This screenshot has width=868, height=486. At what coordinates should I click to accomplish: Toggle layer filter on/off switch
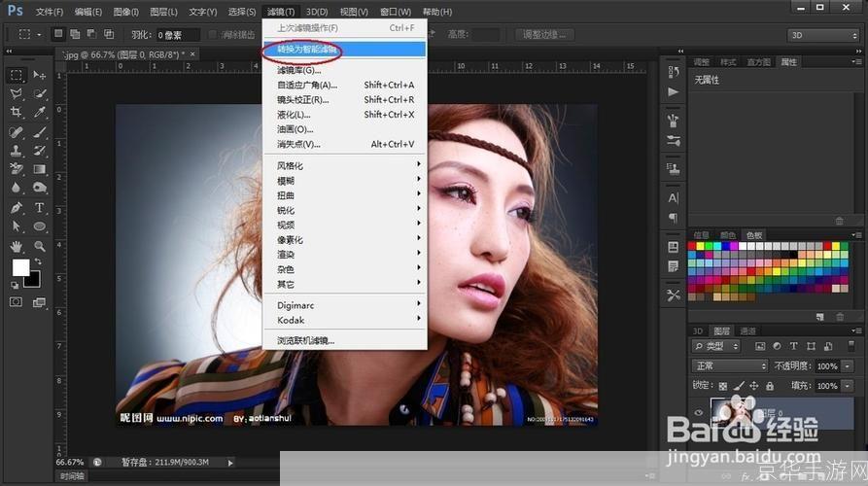(851, 346)
